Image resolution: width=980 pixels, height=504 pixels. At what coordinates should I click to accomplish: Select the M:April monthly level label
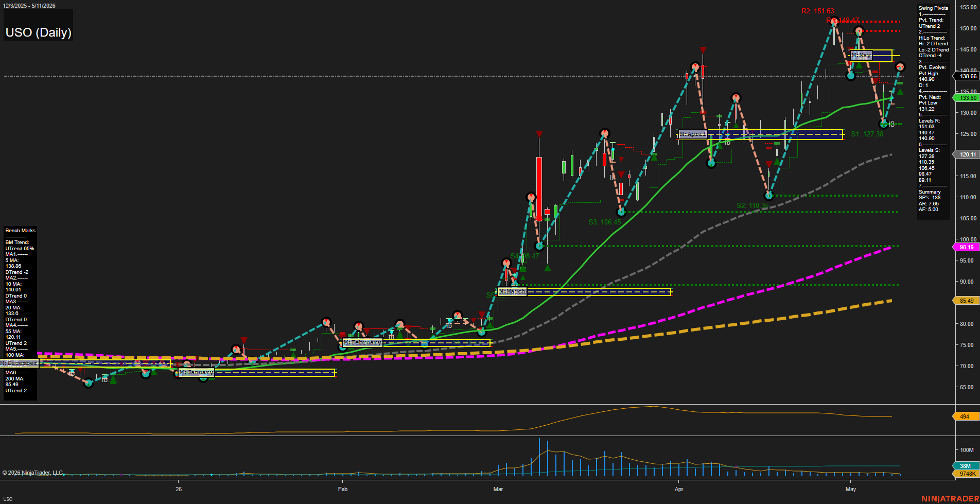pyautogui.click(x=693, y=134)
